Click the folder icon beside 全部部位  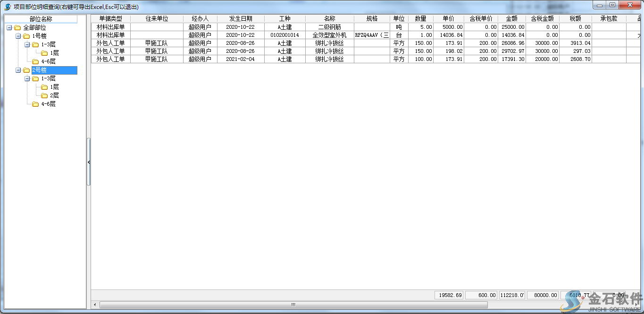pyautogui.click(x=17, y=28)
